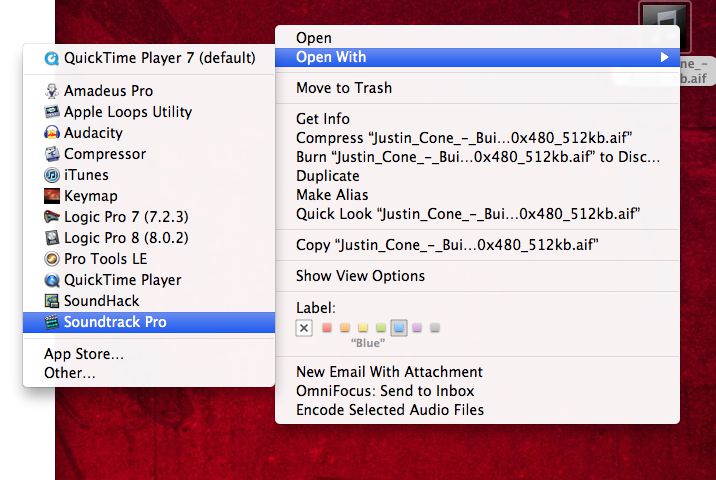This screenshot has width=716, height=480.
Task: Click the Logic Pro 7 icon
Action: 52,216
